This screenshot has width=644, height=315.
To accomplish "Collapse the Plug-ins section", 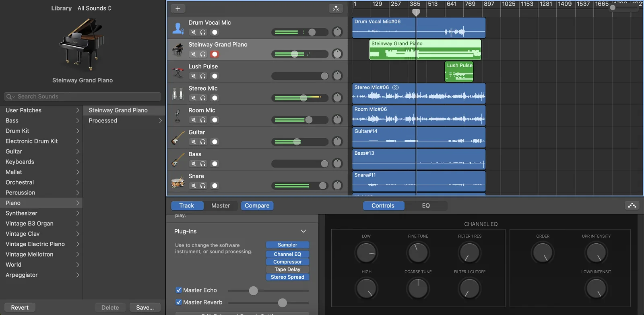I will click(303, 231).
